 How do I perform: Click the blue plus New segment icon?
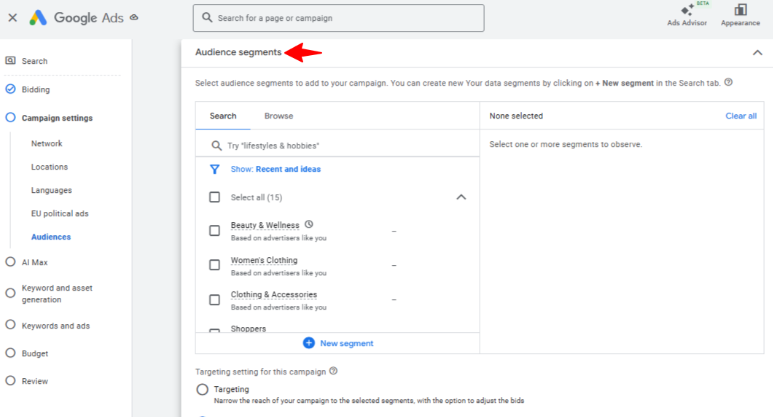point(308,343)
